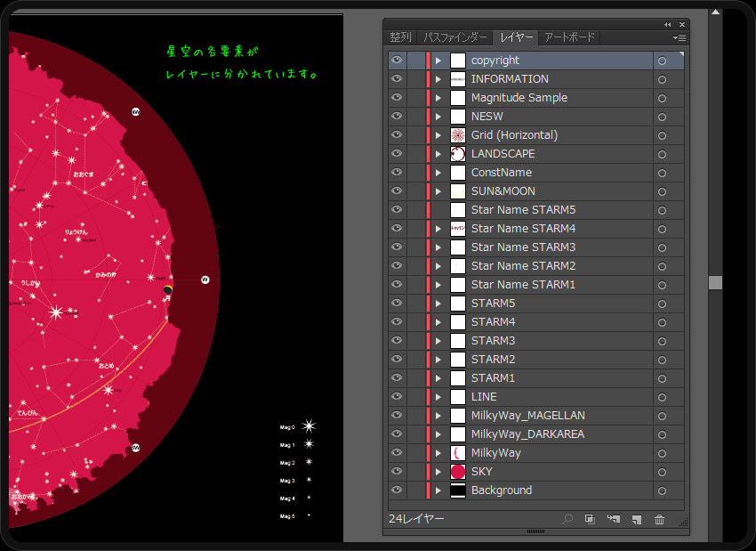Click the SKY layer red thumbnail
This screenshot has height=551, width=756.
coord(457,472)
